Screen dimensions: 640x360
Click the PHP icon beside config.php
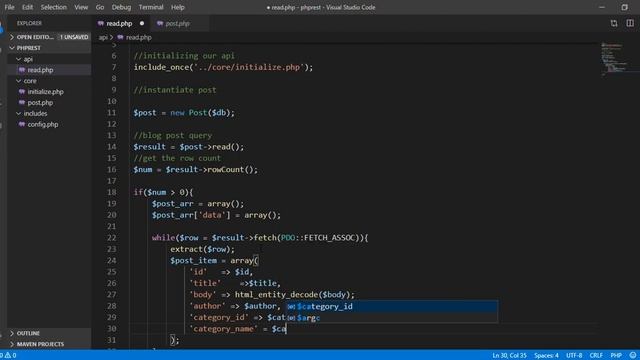click(x=22, y=124)
